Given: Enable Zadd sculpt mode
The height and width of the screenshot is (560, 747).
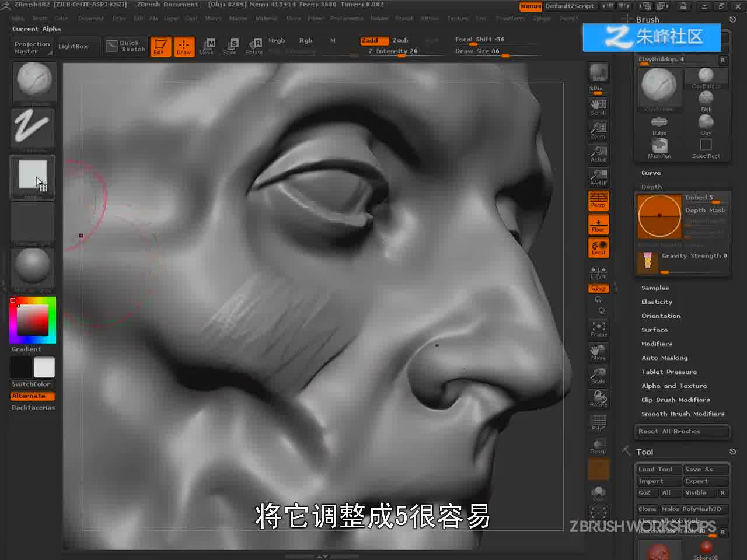Looking at the screenshot, I should click(373, 40).
